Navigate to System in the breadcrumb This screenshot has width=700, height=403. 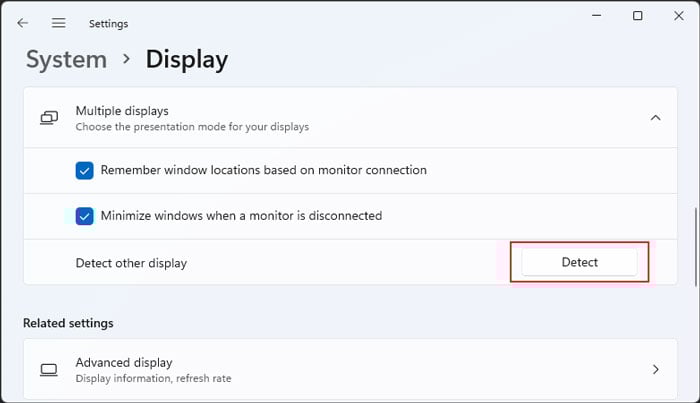[65, 60]
